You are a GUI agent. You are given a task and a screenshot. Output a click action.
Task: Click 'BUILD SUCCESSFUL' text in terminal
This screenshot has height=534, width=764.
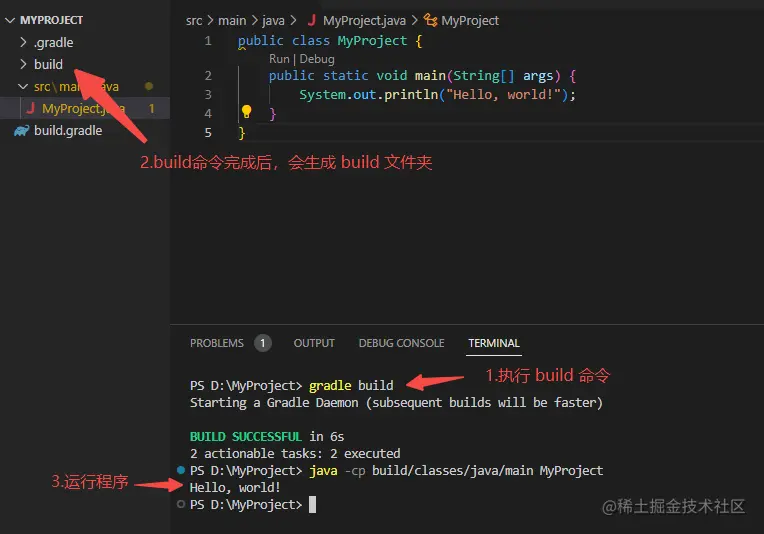pyautogui.click(x=246, y=436)
